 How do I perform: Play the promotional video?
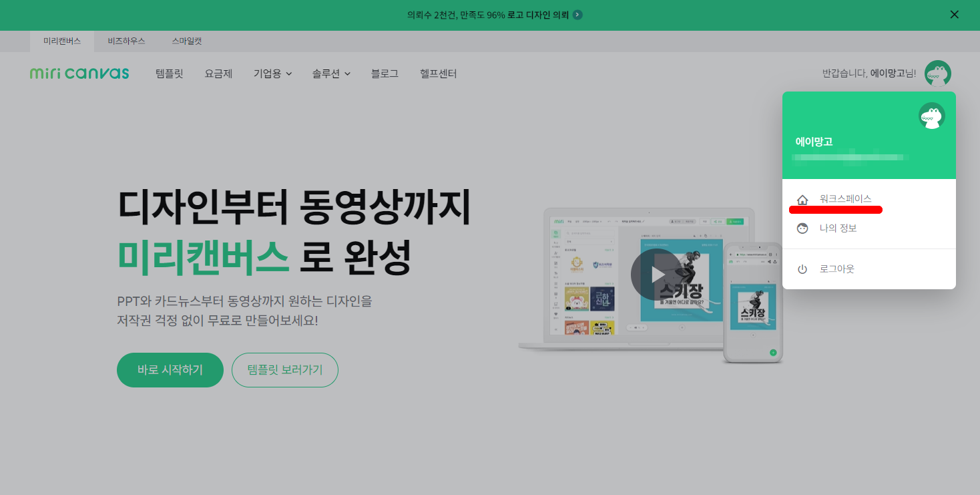click(x=656, y=274)
